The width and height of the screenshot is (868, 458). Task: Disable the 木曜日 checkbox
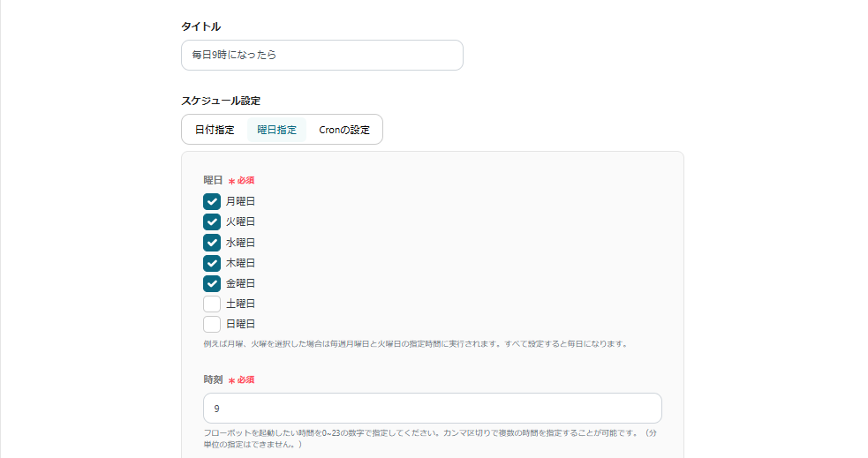tap(212, 263)
